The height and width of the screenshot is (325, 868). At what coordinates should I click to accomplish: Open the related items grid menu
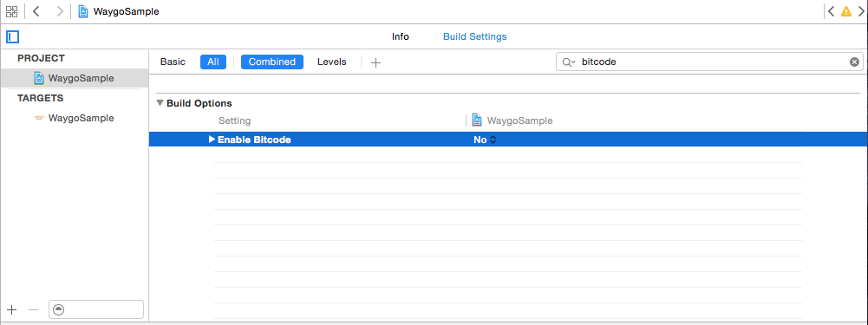(x=11, y=11)
